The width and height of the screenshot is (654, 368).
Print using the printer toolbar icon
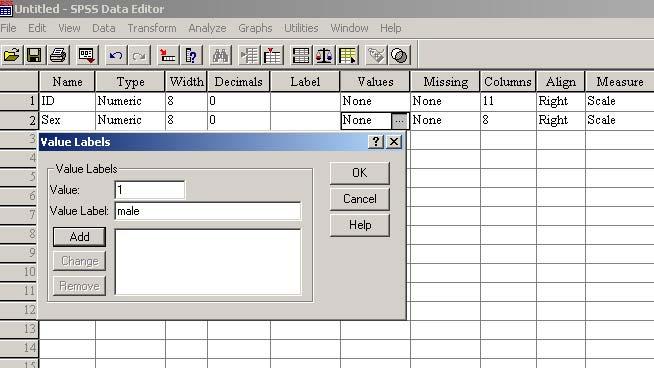(58, 55)
